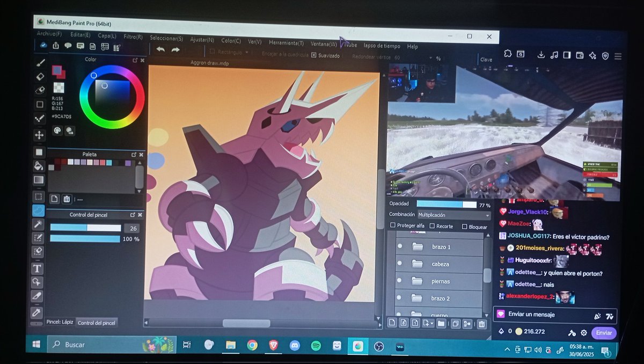The width and height of the screenshot is (644, 364).
Task: Select the Move tool
Action: [x=39, y=134]
